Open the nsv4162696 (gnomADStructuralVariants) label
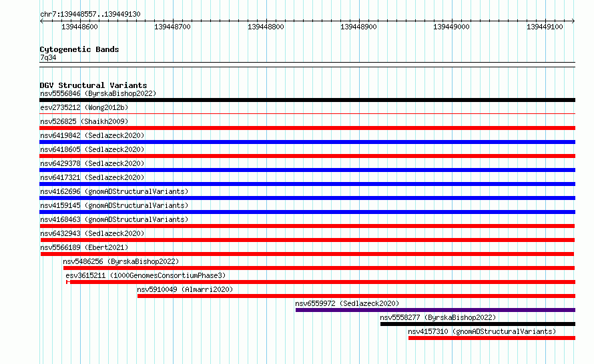Viewport: 594px width, 364px height. tap(114, 191)
